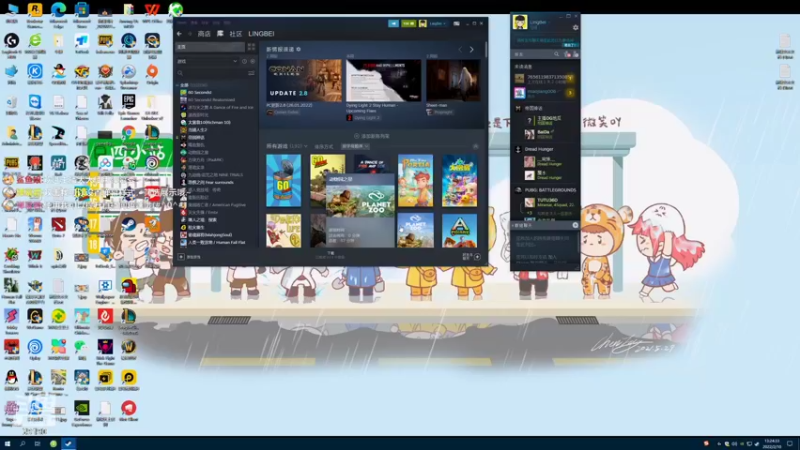Image resolution: width=800 pixels, height=450 pixels.
Task: Open PUBG desktop shortcut
Action: click(11, 163)
